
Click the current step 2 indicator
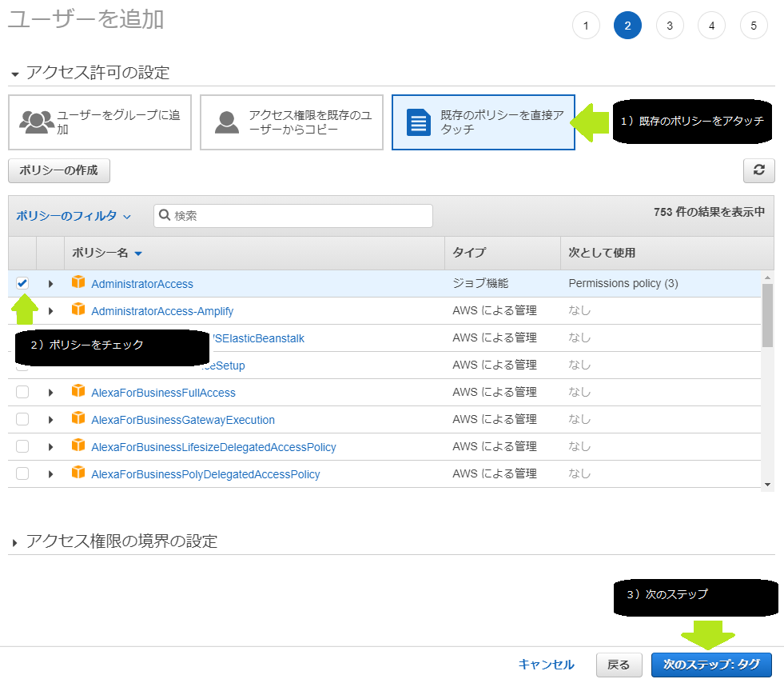[627, 26]
